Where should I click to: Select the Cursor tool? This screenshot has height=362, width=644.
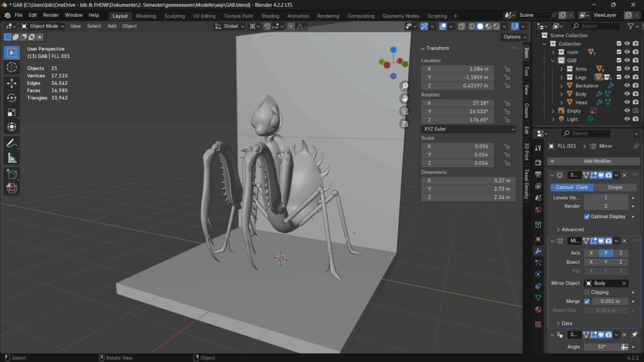(x=11, y=67)
